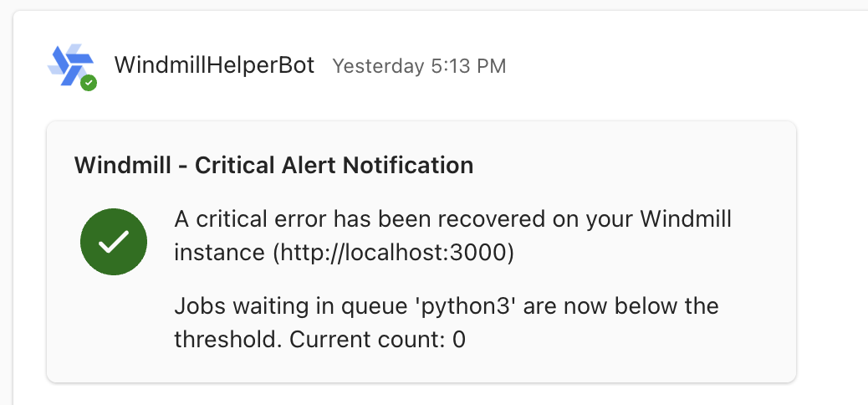Click 'Windmill' at end of first message line
Viewport: 868px width, 405px height.
[686, 220]
